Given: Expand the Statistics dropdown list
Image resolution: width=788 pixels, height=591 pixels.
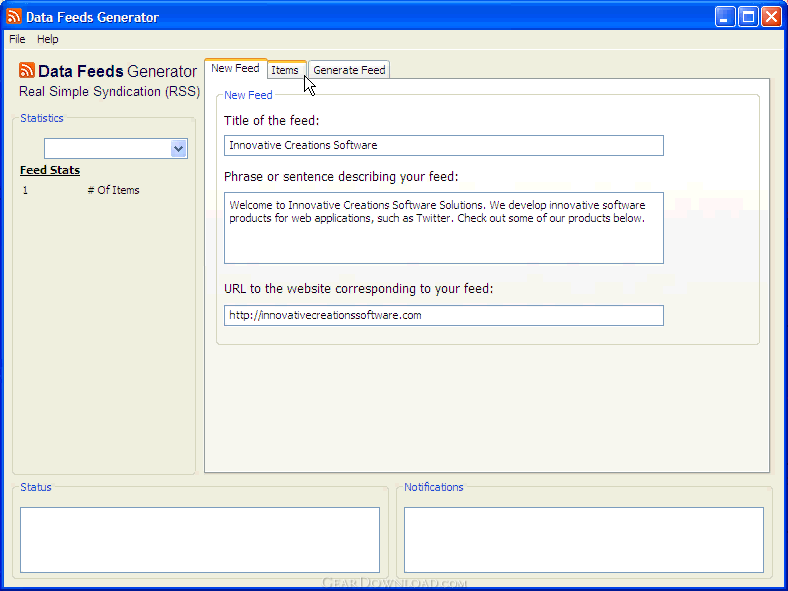Looking at the screenshot, I should click(x=178, y=149).
